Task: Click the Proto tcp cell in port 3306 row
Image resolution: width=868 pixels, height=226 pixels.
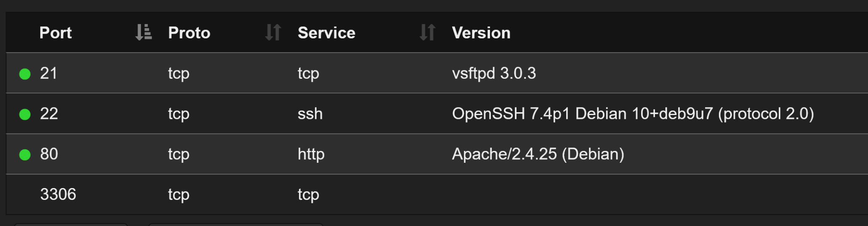Action: pos(178,195)
